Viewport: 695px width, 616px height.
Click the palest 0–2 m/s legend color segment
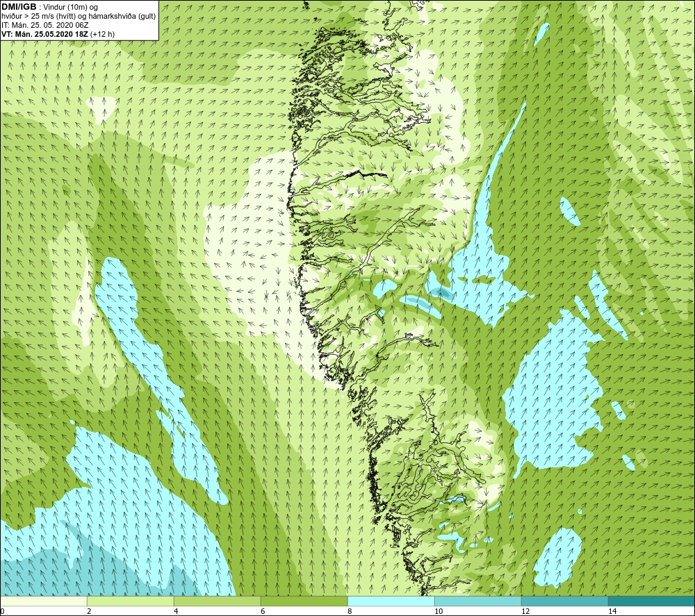click(43, 601)
